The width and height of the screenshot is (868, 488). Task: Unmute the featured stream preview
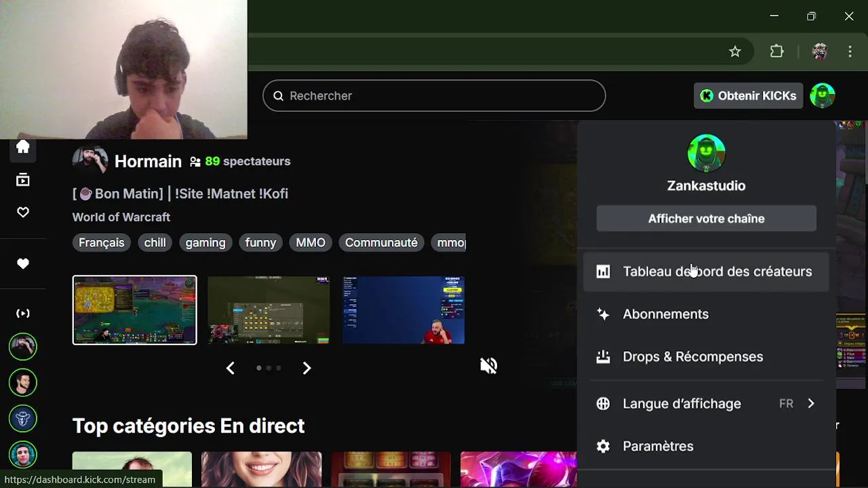(488, 366)
